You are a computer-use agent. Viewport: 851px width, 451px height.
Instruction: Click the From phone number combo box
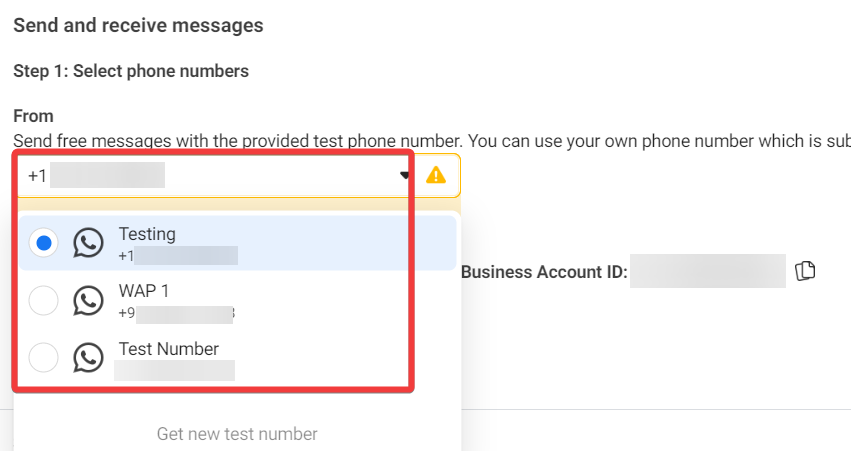pyautogui.click(x=210, y=176)
